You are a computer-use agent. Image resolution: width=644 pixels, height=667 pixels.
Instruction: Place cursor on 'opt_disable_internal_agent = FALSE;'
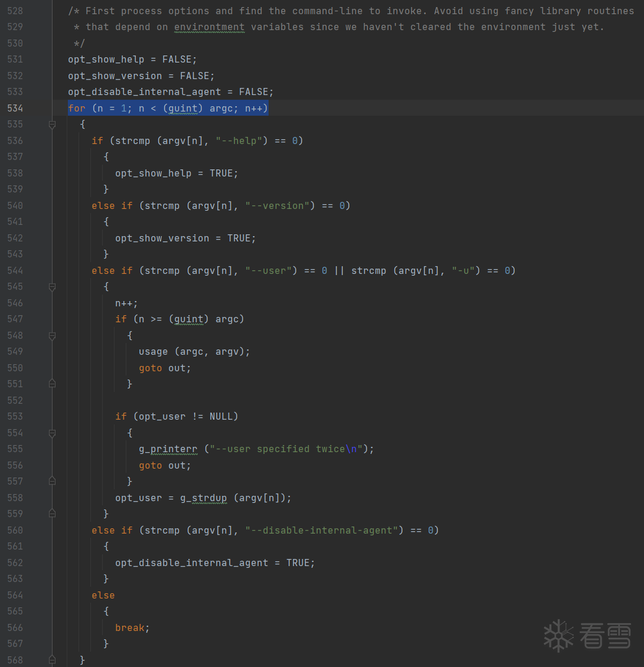point(171,92)
